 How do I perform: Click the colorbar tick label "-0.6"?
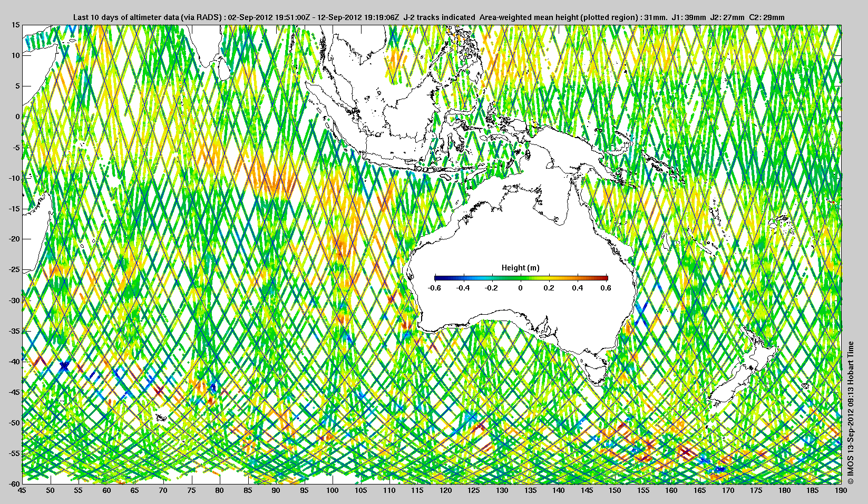tap(435, 288)
